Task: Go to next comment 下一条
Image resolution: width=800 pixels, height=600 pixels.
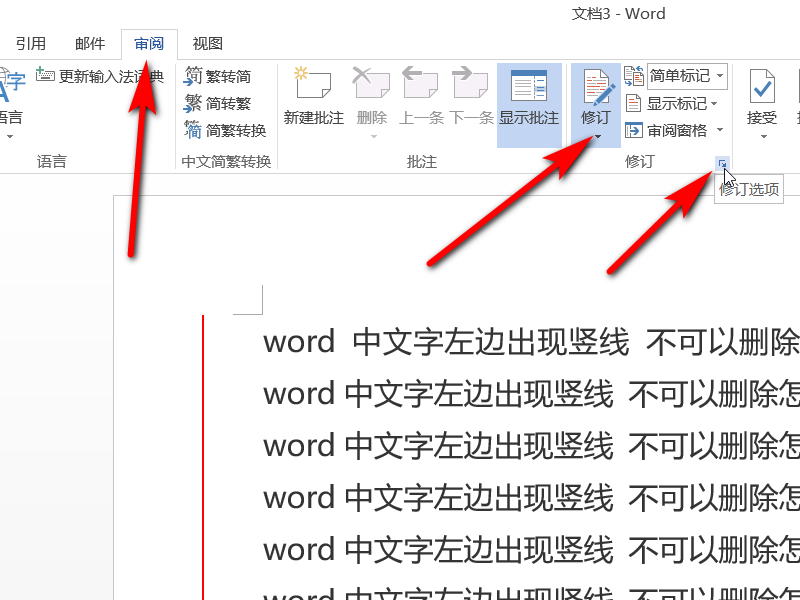Action: 470,97
